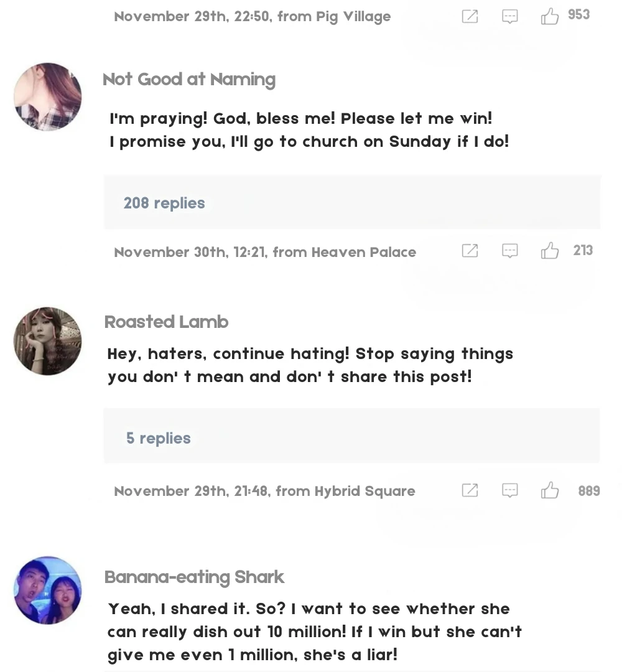Reply to Roasted Lamb's comment
This screenshot has height=672, width=622.
coord(510,490)
